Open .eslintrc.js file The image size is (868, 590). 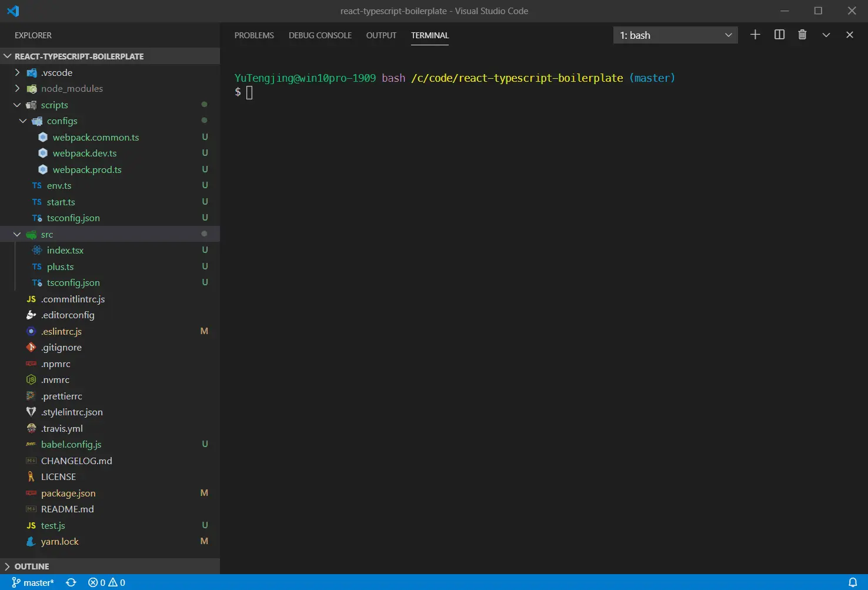pos(110,331)
